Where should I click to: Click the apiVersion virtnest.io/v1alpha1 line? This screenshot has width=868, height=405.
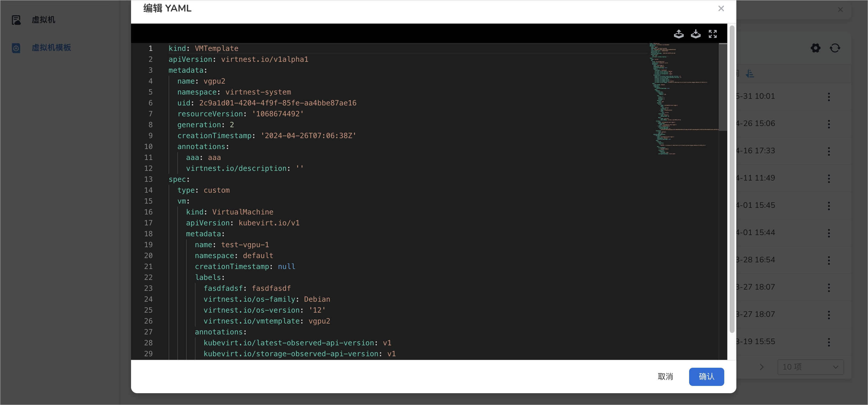[238, 59]
